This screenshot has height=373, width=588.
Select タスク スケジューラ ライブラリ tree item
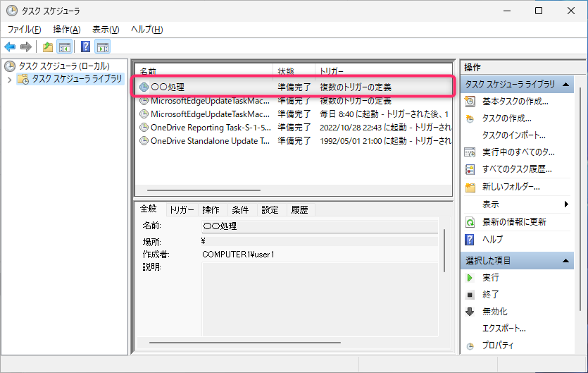pos(77,79)
